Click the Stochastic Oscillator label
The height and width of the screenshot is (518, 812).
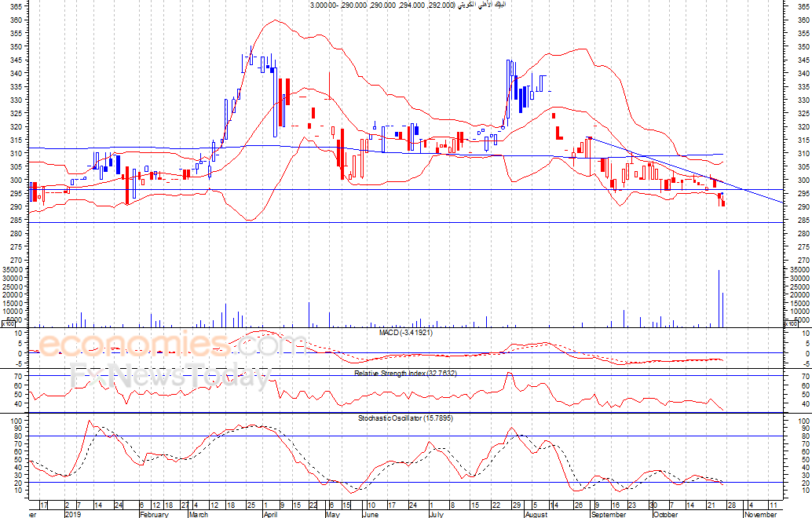click(x=405, y=418)
